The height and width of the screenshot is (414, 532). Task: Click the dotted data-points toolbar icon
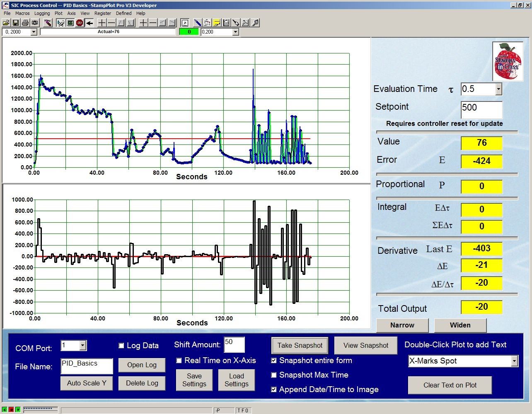tap(207, 23)
